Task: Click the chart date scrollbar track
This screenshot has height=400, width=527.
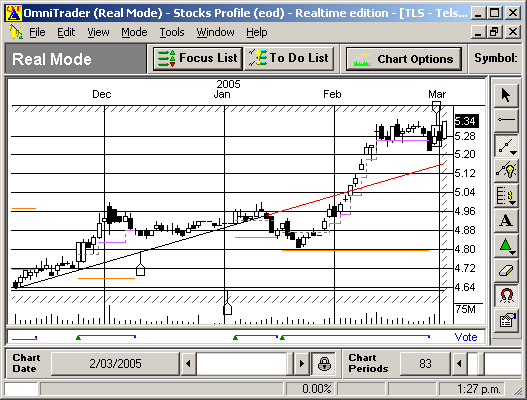Action: point(241,364)
